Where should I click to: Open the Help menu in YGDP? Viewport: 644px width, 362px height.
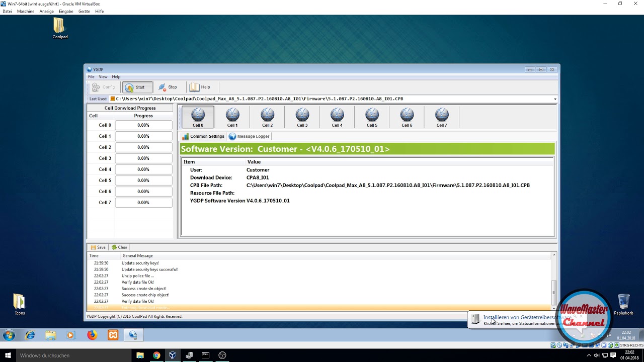[x=116, y=77]
